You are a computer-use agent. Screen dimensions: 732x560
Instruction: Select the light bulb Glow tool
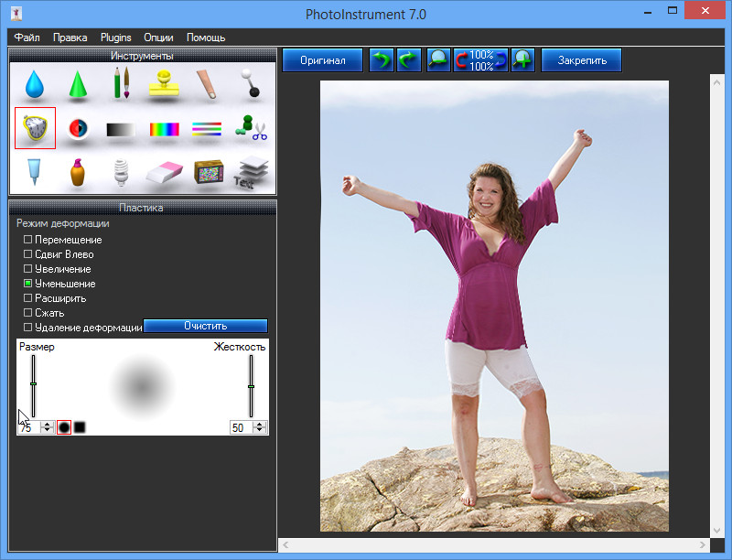(x=121, y=171)
